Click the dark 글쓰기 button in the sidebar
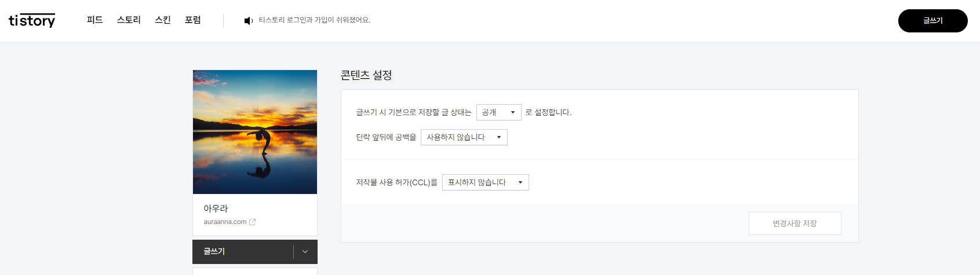 243,251
